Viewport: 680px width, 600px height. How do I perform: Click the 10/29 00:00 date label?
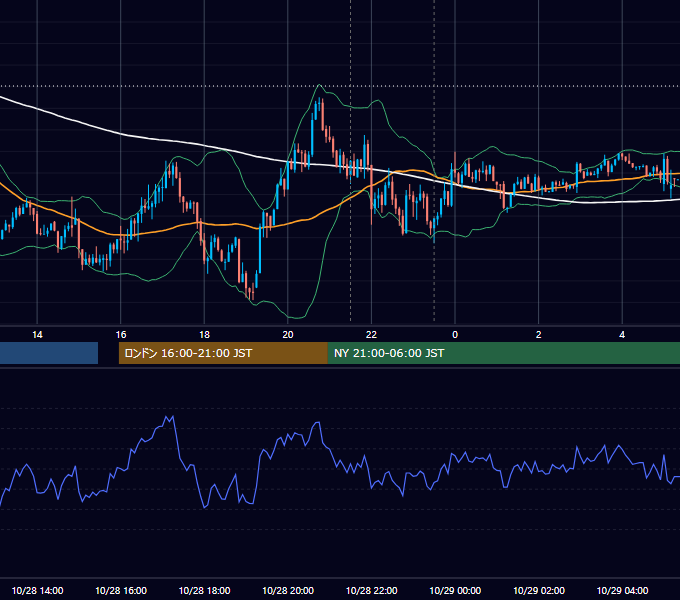455,590
